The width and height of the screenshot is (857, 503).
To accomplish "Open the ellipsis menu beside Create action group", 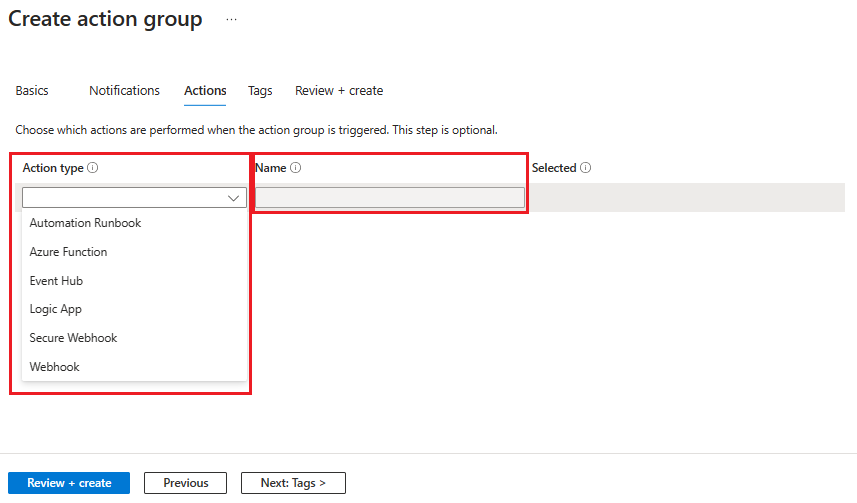I will coord(231,19).
